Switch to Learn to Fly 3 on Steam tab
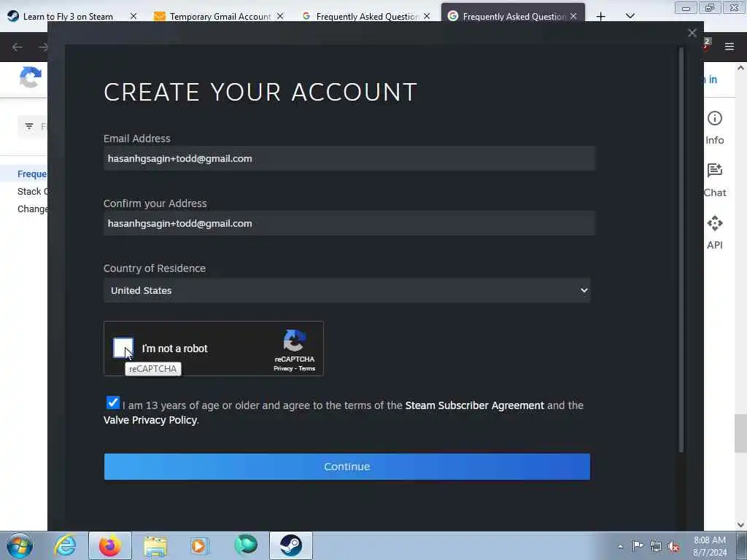This screenshot has height=560, width=747. click(68, 17)
